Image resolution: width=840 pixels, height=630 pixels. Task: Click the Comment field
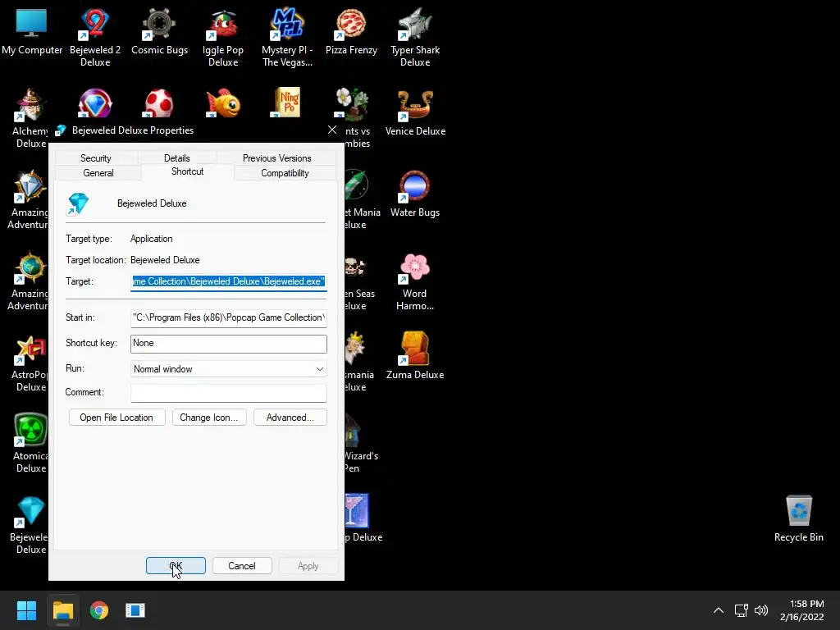point(228,393)
